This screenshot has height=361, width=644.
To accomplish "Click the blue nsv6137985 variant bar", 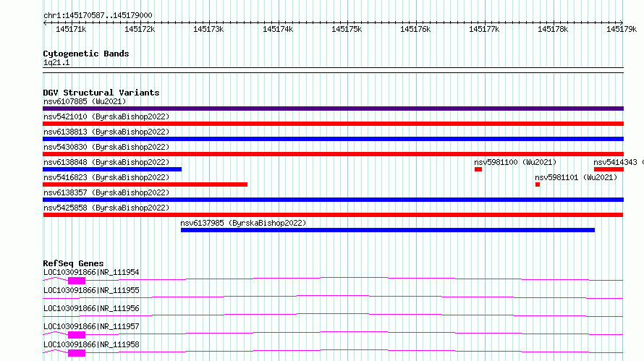I will [388, 230].
